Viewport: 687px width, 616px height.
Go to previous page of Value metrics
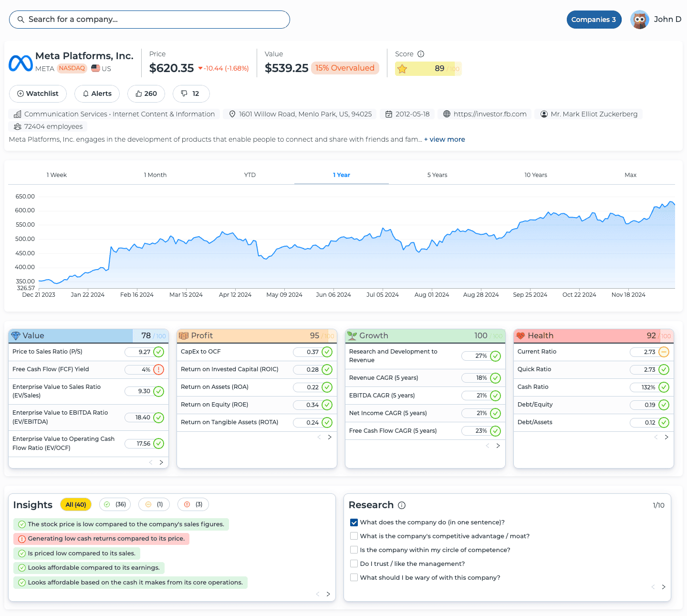coord(151,462)
